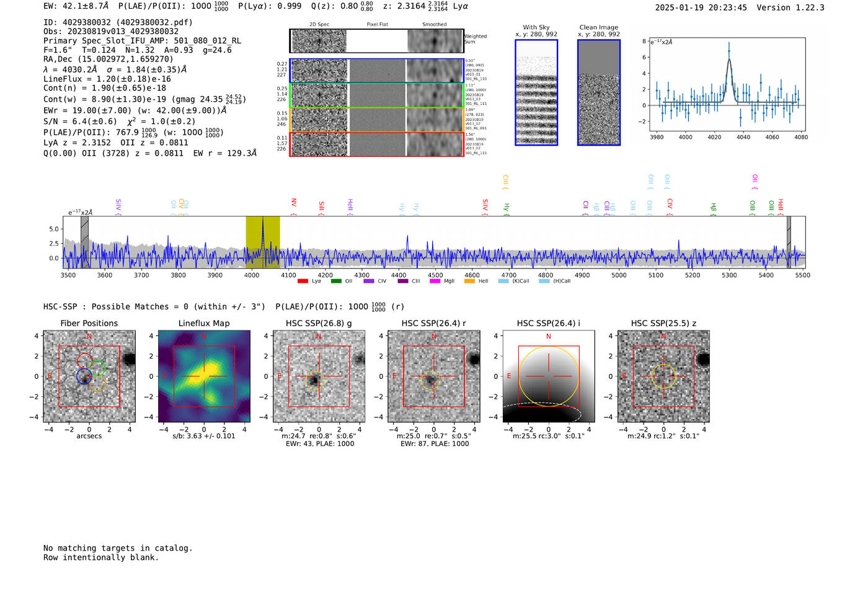Select the HSC SSP(25.5) z cutout
868x591 pixels.
[663, 376]
